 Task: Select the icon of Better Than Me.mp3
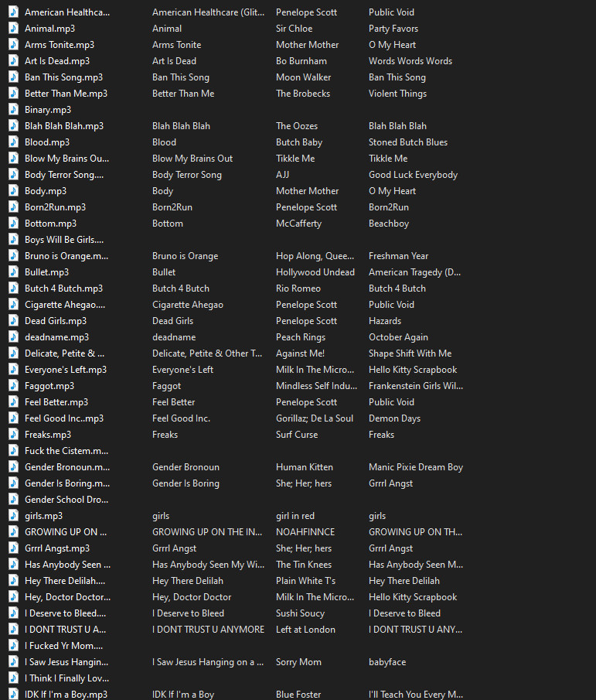click(x=14, y=94)
